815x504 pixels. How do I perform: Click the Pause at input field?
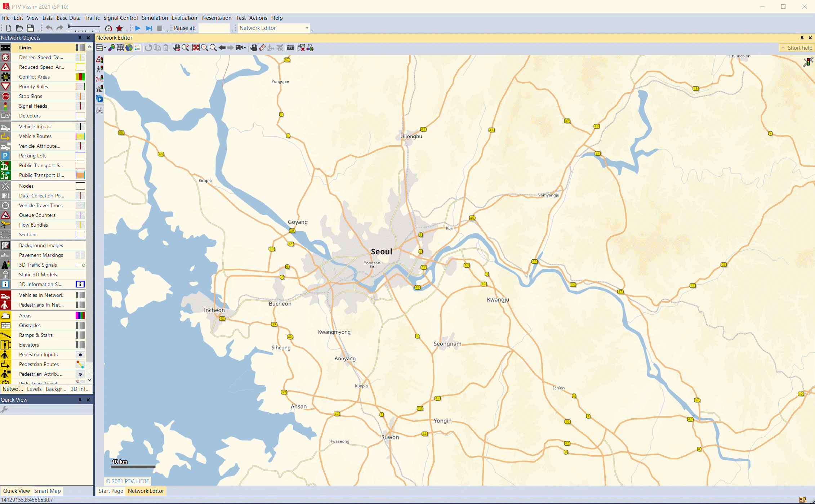click(x=214, y=28)
